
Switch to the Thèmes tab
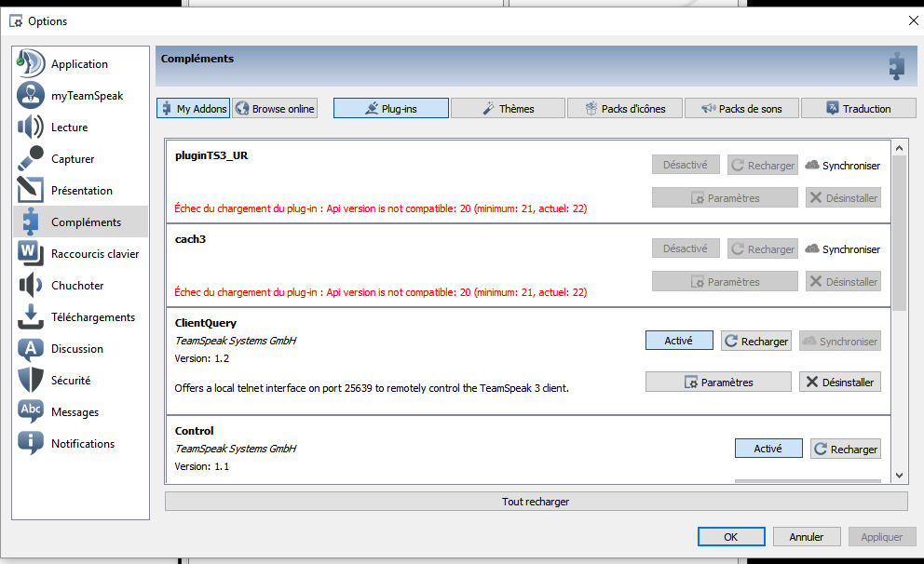coord(508,109)
